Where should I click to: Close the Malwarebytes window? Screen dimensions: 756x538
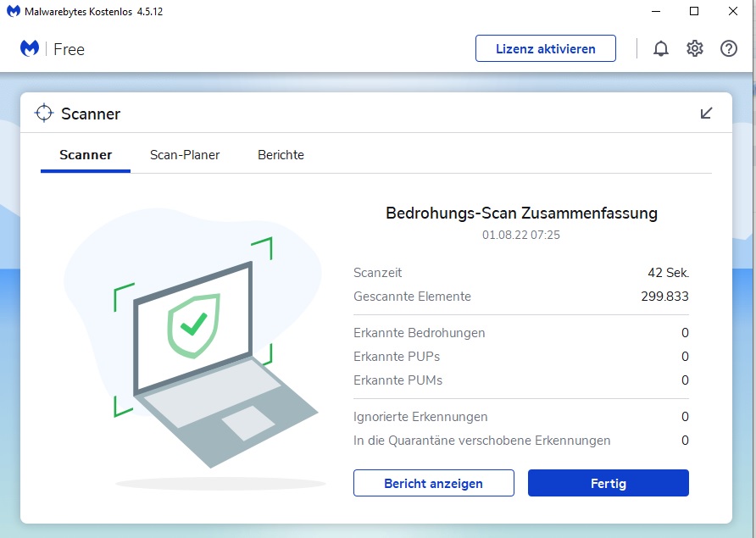(x=733, y=11)
